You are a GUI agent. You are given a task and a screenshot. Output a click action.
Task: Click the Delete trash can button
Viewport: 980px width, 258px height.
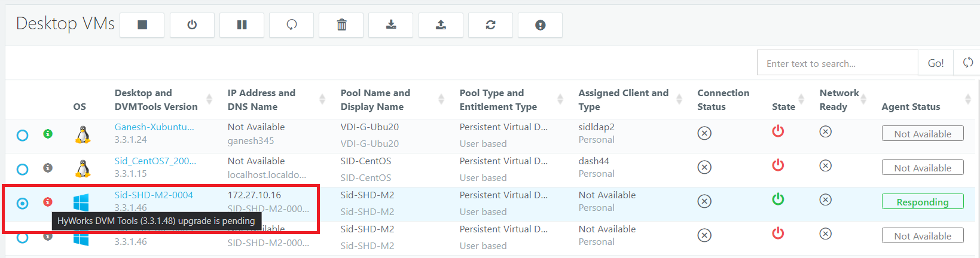[341, 25]
